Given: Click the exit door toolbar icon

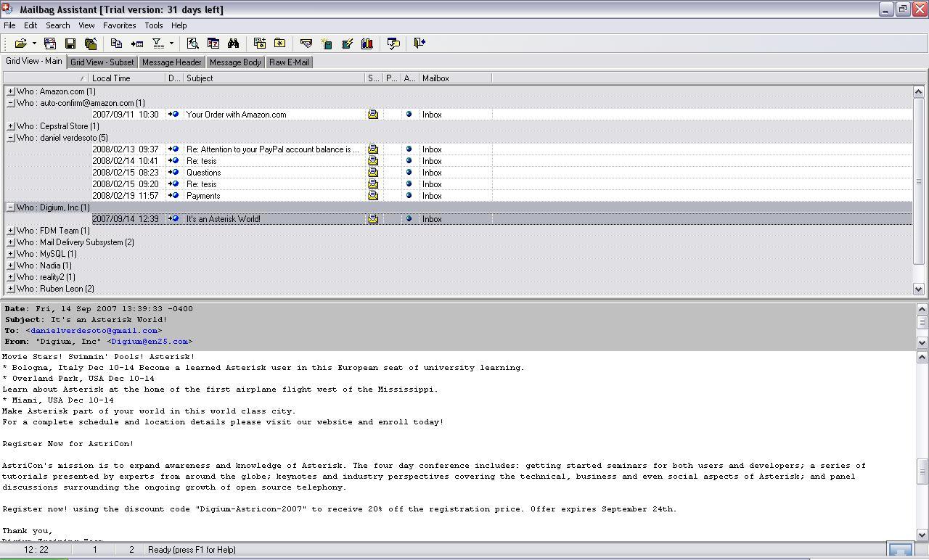Looking at the screenshot, I should point(419,44).
